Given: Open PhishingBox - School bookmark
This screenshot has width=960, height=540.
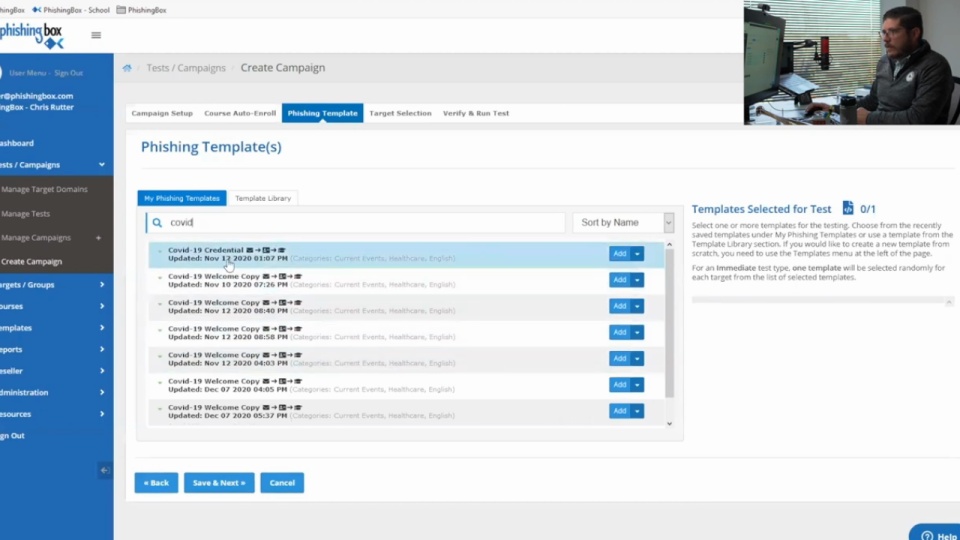Looking at the screenshot, I should coord(70,10).
